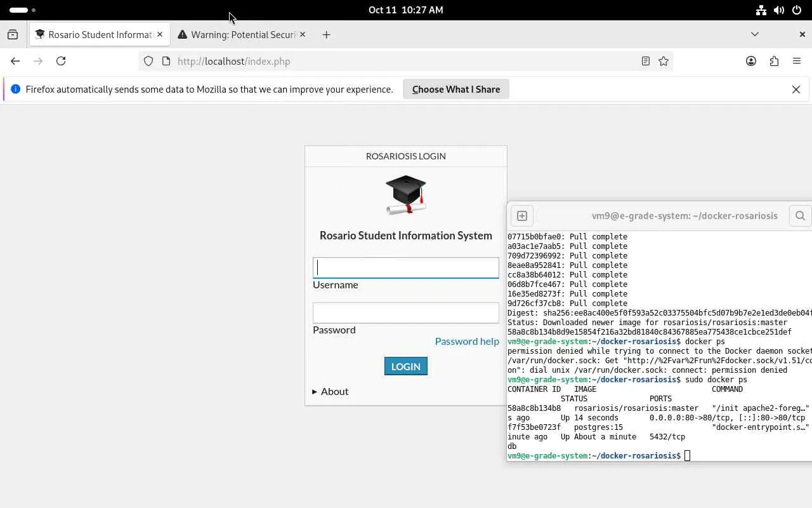Screen dimensions: 812x508
Task: Click container ID 58a8c8b134b8 in terminal
Action: [x=534, y=408]
